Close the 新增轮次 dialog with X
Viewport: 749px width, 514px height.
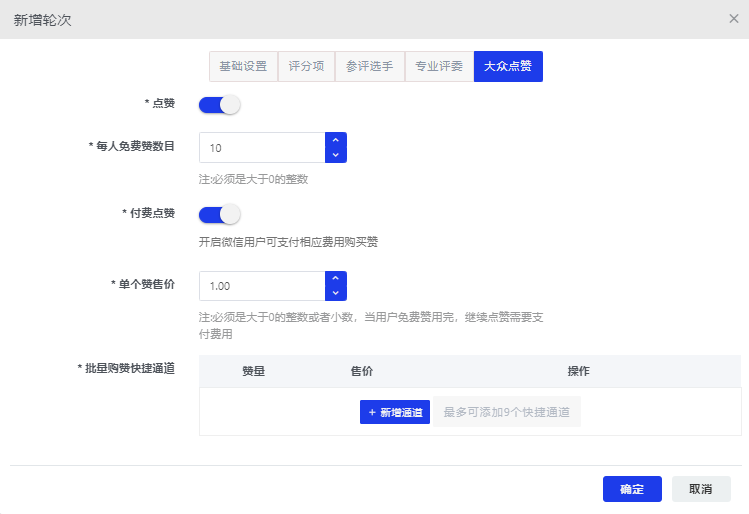(734, 19)
